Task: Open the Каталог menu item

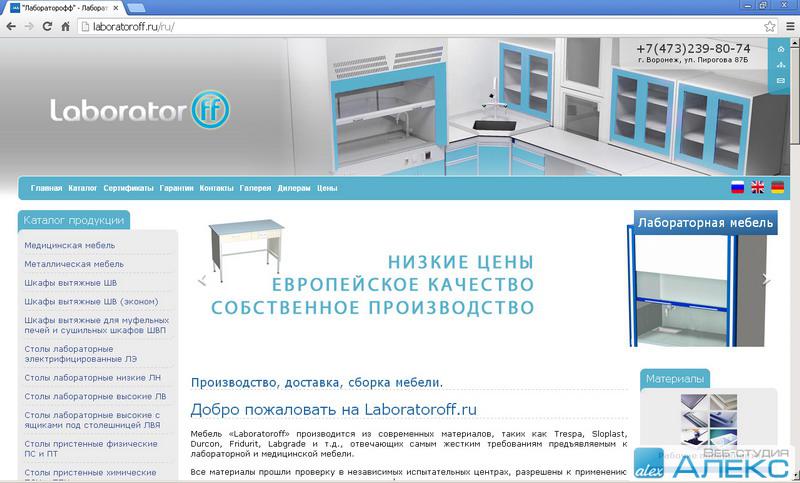Action: (83, 188)
